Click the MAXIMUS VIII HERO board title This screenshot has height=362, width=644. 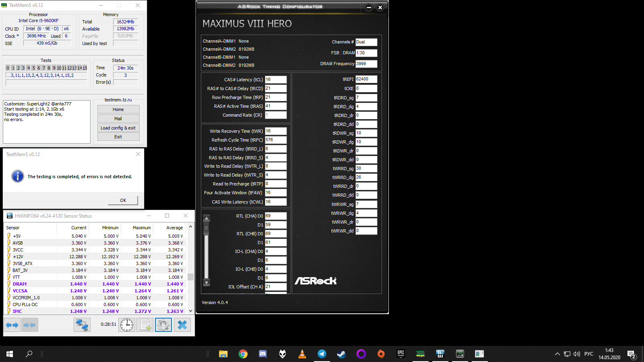click(x=247, y=24)
